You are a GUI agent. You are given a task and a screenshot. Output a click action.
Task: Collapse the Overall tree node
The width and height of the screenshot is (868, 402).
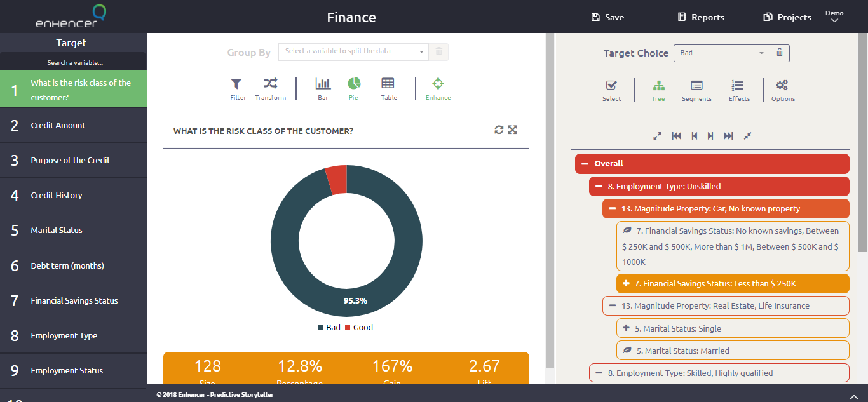point(585,164)
